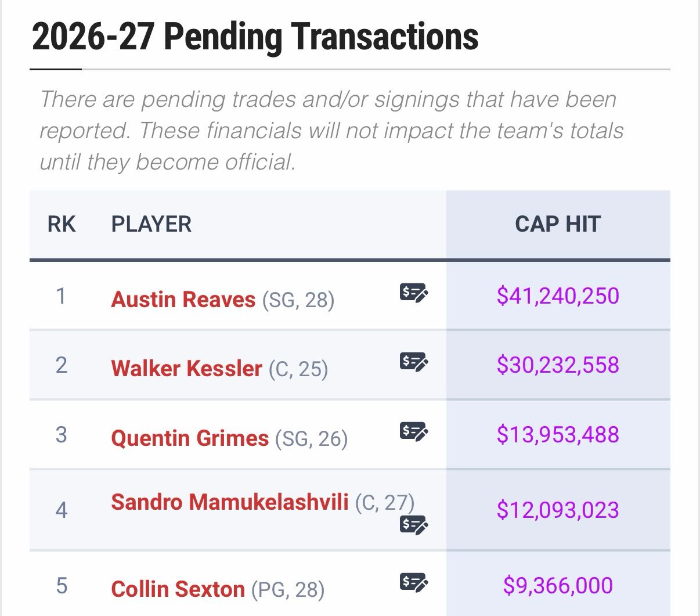700x616 pixels.
Task: Select Quentin Grimes $13,953,488 cap hit
Action: pyautogui.click(x=558, y=435)
